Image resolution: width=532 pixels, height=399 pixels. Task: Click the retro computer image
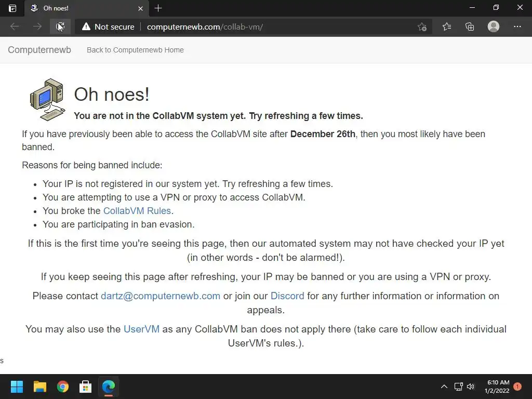click(x=47, y=99)
